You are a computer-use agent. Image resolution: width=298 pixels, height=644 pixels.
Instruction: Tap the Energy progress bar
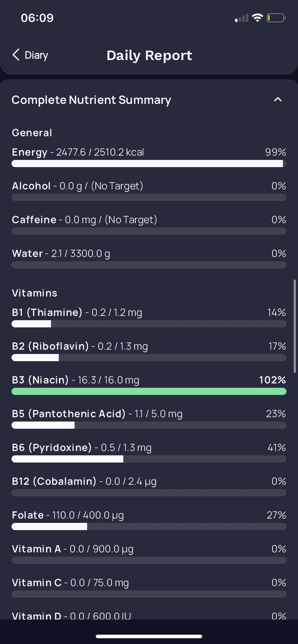click(x=149, y=164)
